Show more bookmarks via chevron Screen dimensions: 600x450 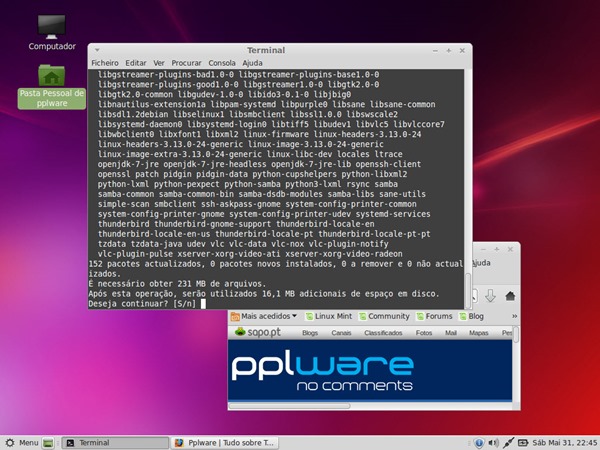pyautogui.click(x=514, y=316)
